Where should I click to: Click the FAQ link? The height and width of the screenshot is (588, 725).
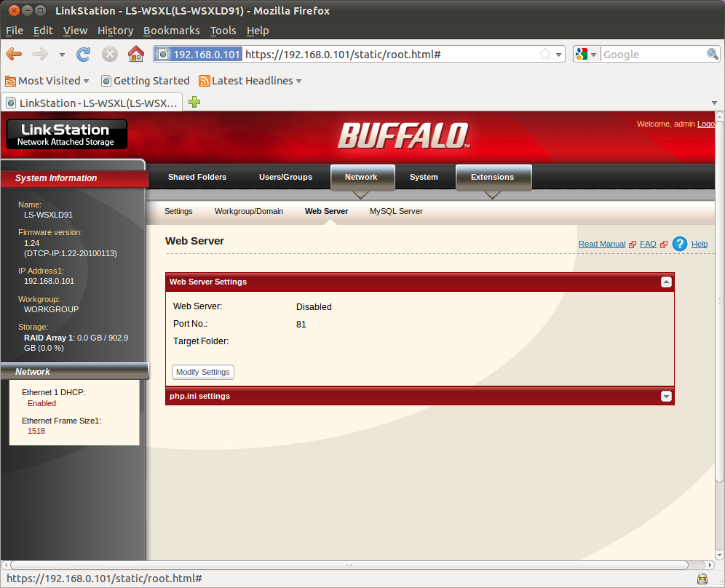click(x=649, y=244)
